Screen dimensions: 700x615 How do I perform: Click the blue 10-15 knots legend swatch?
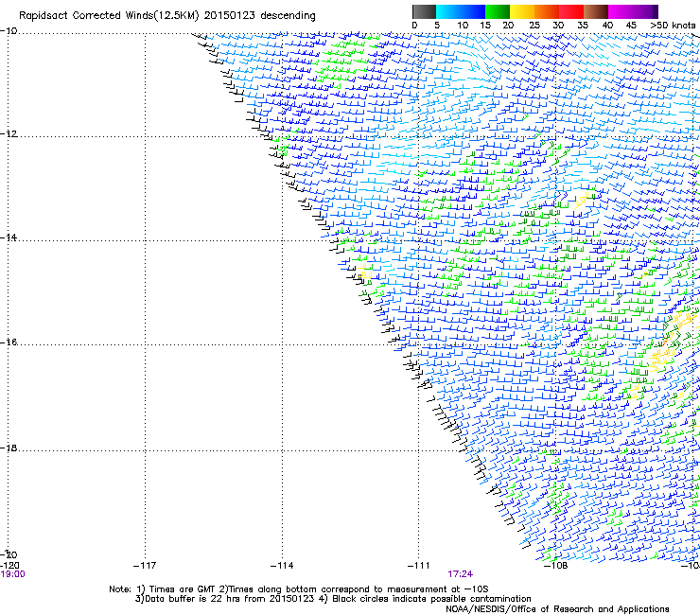pos(473,11)
